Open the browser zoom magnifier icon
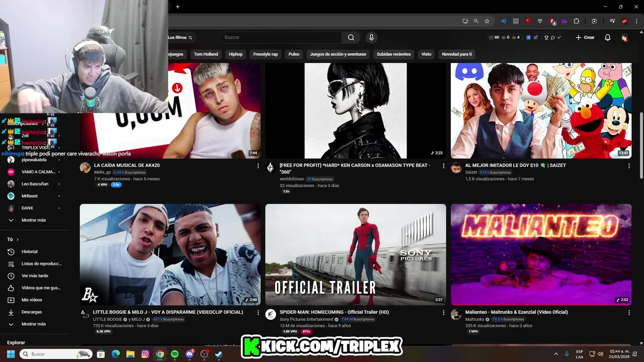The width and height of the screenshot is (644, 362). (476, 21)
